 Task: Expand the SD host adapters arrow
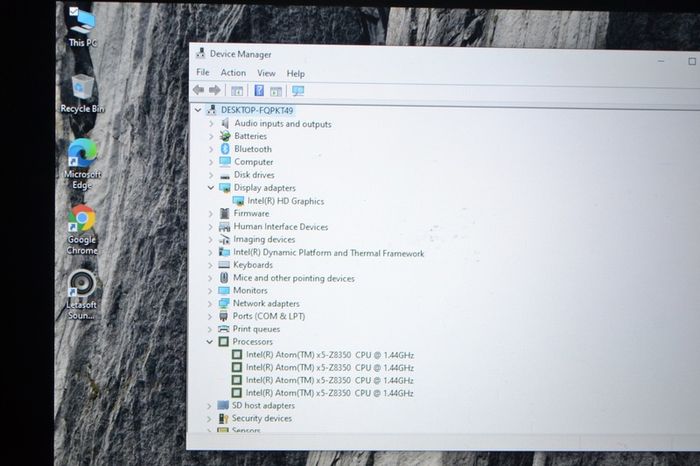(209, 406)
